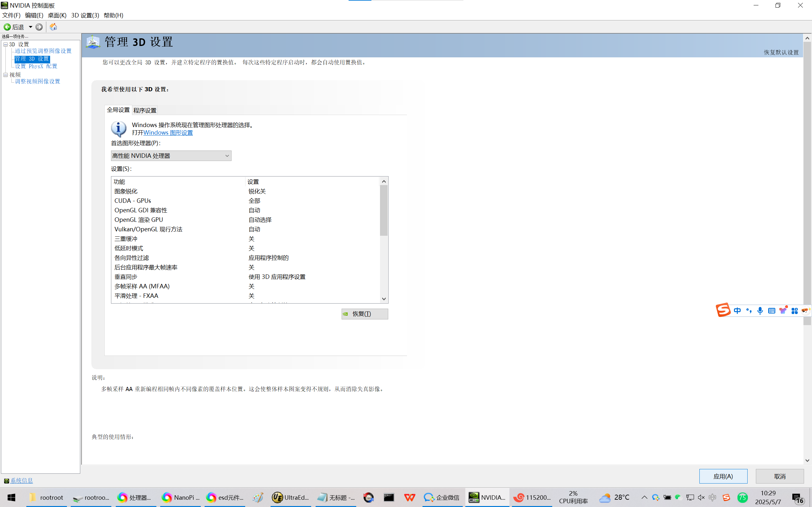Click the Sogou microphone voice input icon
This screenshot has width=812, height=507.
tap(760, 311)
